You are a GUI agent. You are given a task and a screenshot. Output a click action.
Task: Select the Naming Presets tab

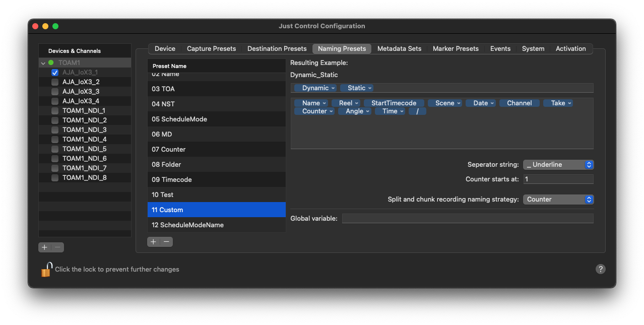(342, 49)
